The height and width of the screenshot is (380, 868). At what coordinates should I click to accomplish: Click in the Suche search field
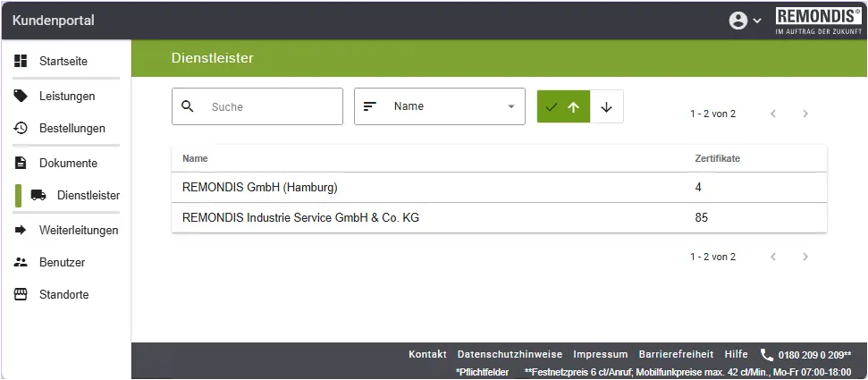tap(268, 106)
